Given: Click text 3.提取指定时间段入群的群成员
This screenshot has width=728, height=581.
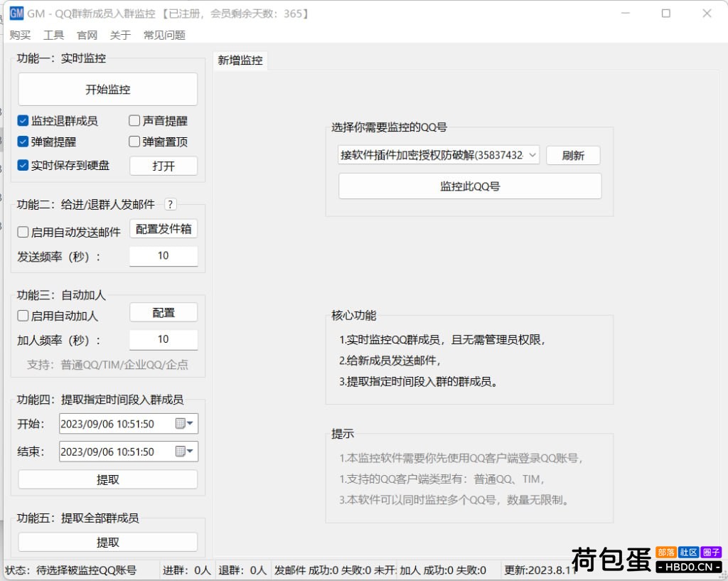Looking at the screenshot, I should (x=418, y=382).
